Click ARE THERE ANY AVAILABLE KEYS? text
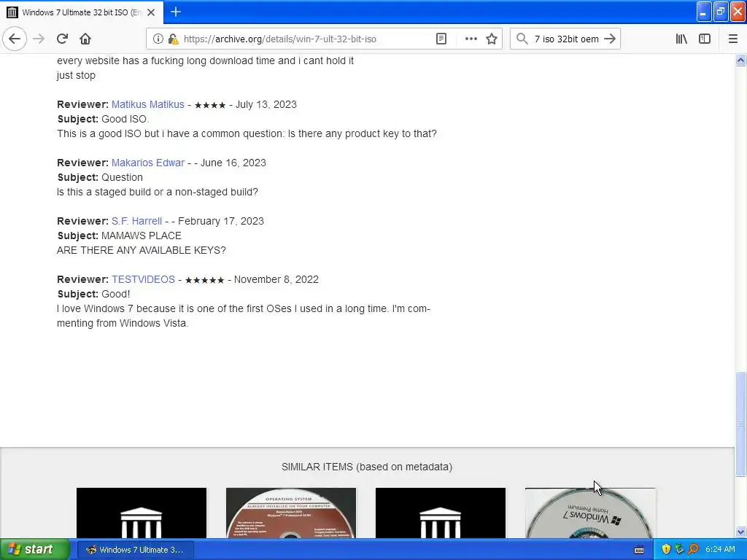Screen dimensions: 747x560 point(142,250)
